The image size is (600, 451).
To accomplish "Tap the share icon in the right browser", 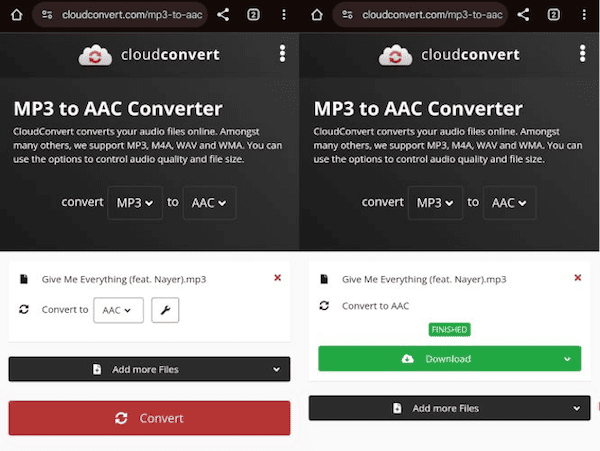I will (523, 15).
